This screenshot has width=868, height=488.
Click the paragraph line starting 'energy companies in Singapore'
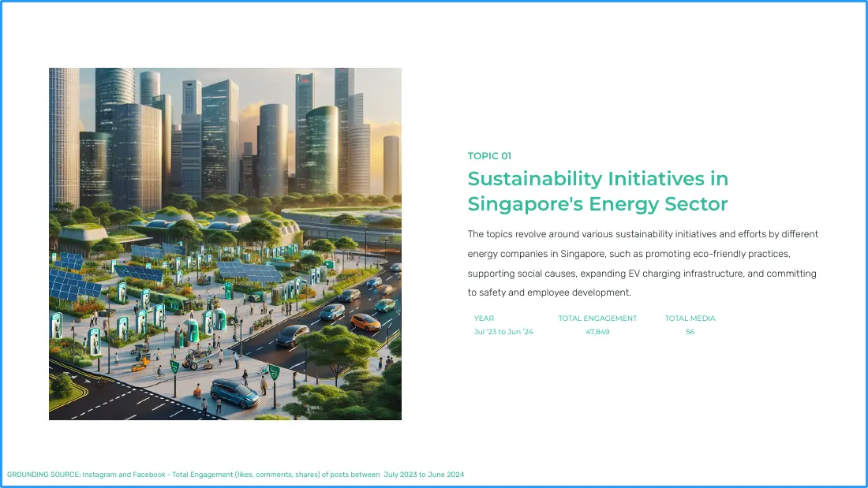pos(629,254)
